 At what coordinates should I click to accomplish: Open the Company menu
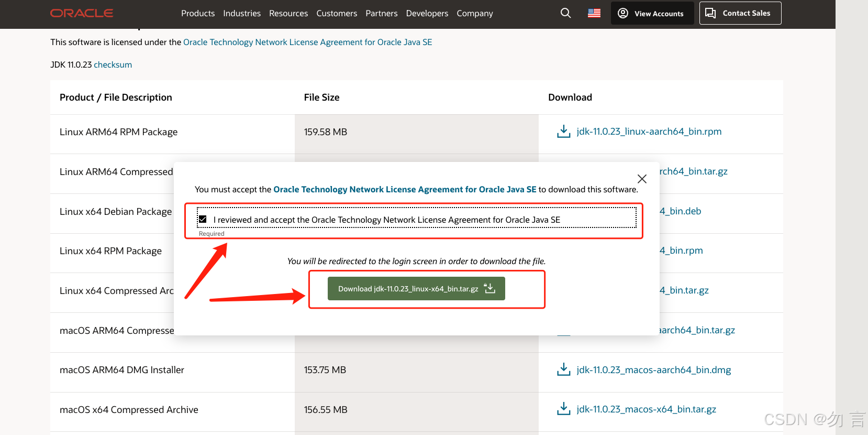tap(475, 13)
